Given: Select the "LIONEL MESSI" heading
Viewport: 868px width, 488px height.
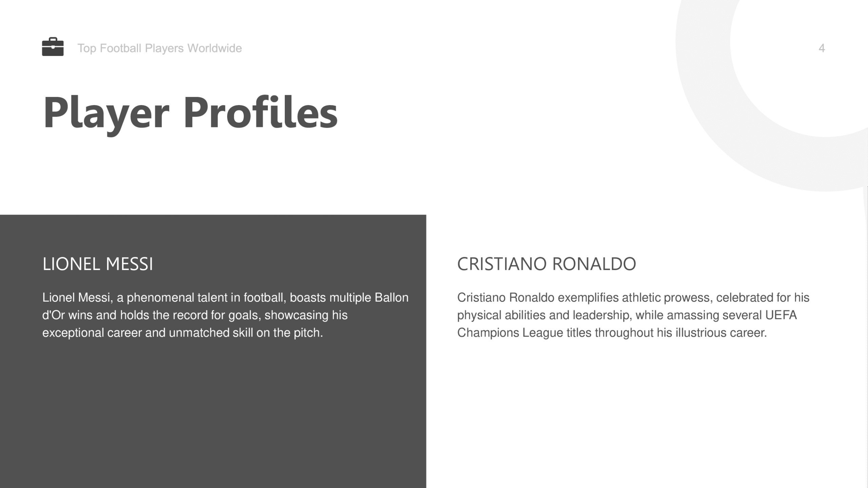Looking at the screenshot, I should click(x=98, y=264).
